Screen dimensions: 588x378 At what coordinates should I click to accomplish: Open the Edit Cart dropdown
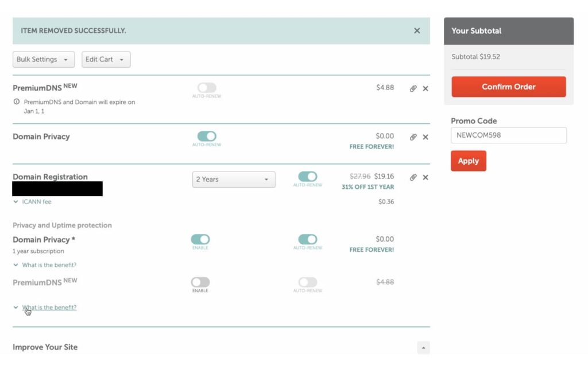coord(106,60)
